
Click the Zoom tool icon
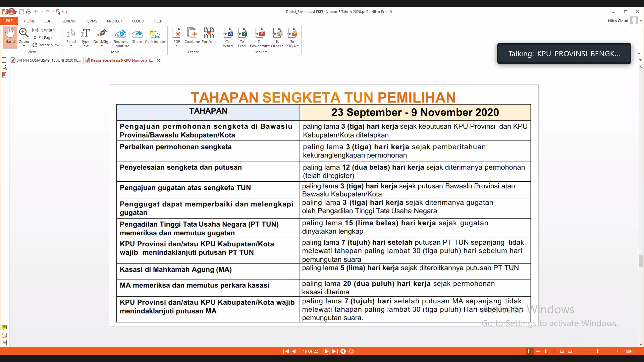(23, 34)
